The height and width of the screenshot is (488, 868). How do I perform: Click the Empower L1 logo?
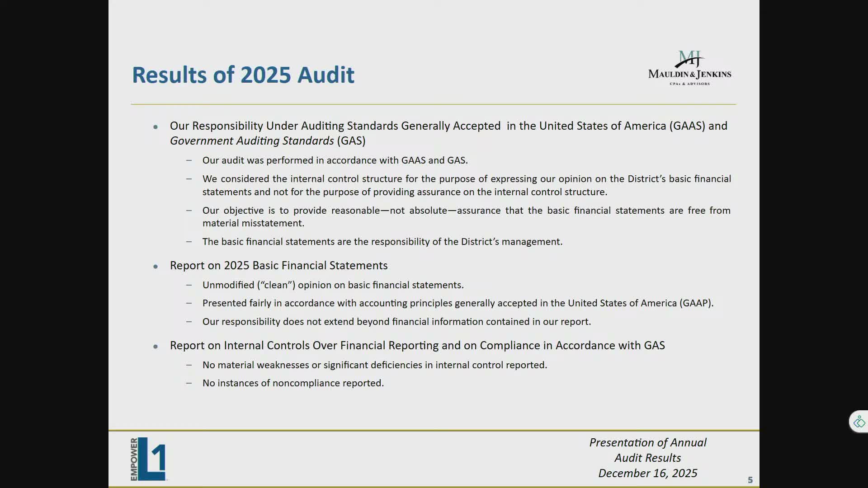(x=148, y=459)
